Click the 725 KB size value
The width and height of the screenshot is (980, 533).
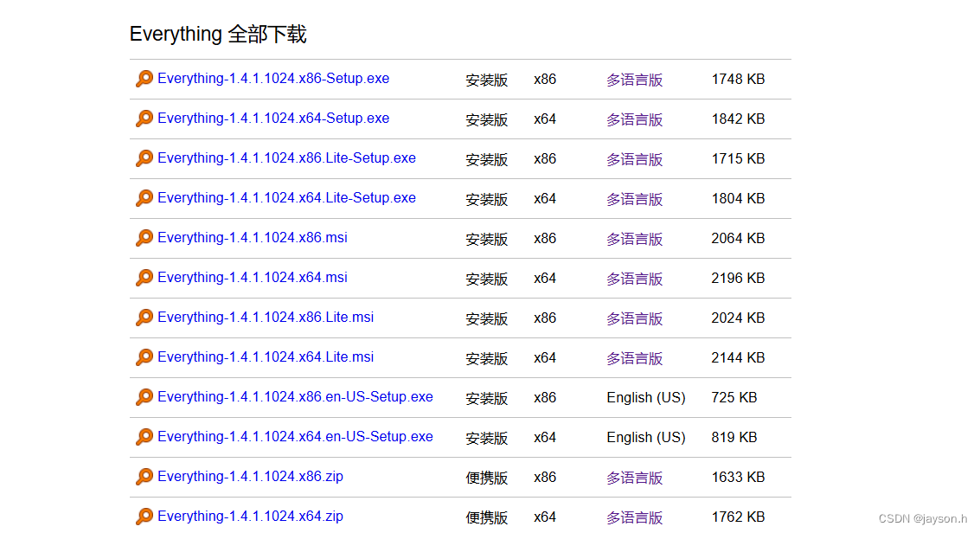click(733, 397)
